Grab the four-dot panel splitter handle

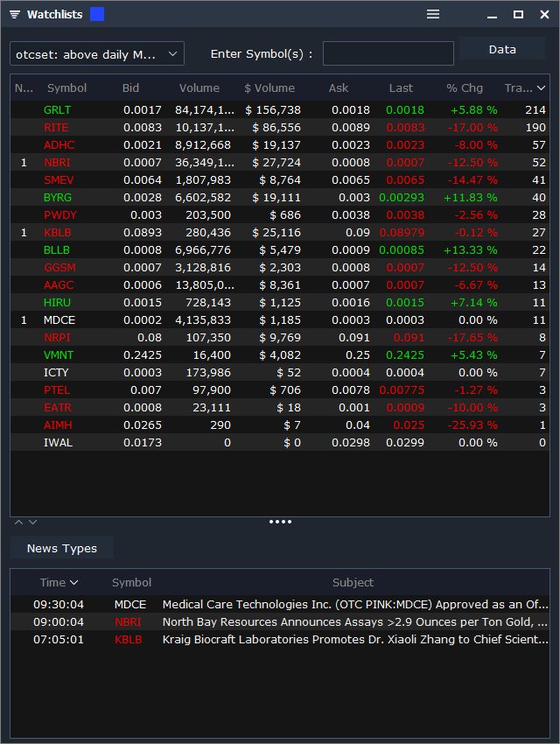tap(280, 522)
